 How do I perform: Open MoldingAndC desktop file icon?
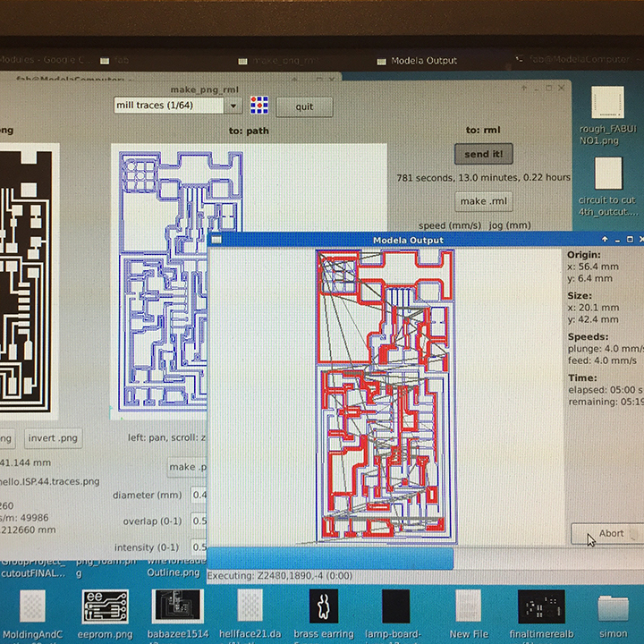click(32, 614)
